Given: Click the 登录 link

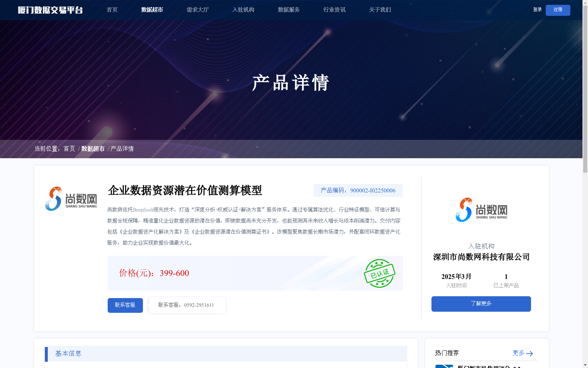Looking at the screenshot, I should (537, 10).
